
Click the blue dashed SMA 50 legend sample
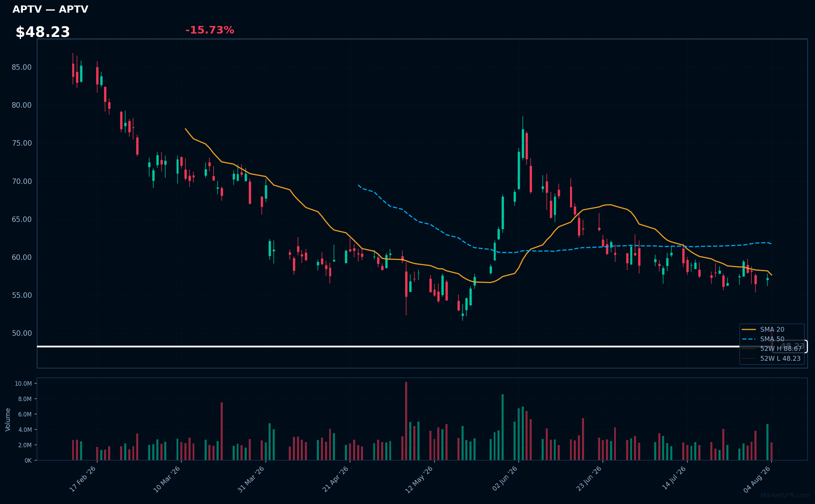coord(749,339)
